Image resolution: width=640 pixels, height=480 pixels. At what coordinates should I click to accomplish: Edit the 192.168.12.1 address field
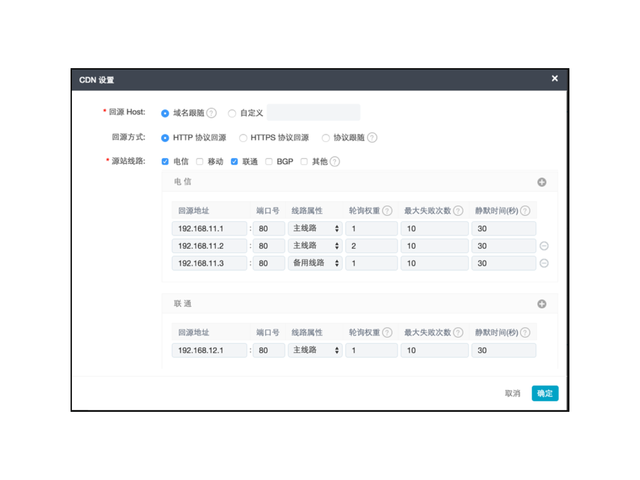click(209, 350)
